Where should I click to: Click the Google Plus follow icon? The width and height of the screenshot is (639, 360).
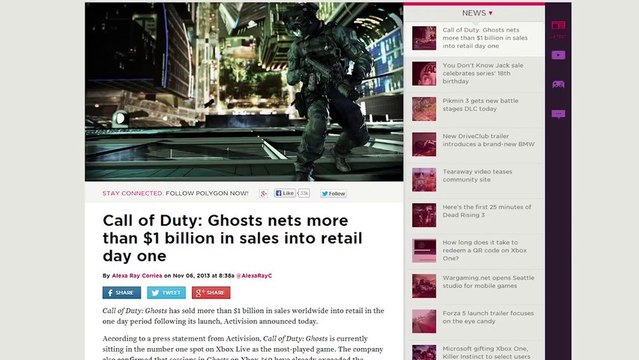(x=264, y=193)
